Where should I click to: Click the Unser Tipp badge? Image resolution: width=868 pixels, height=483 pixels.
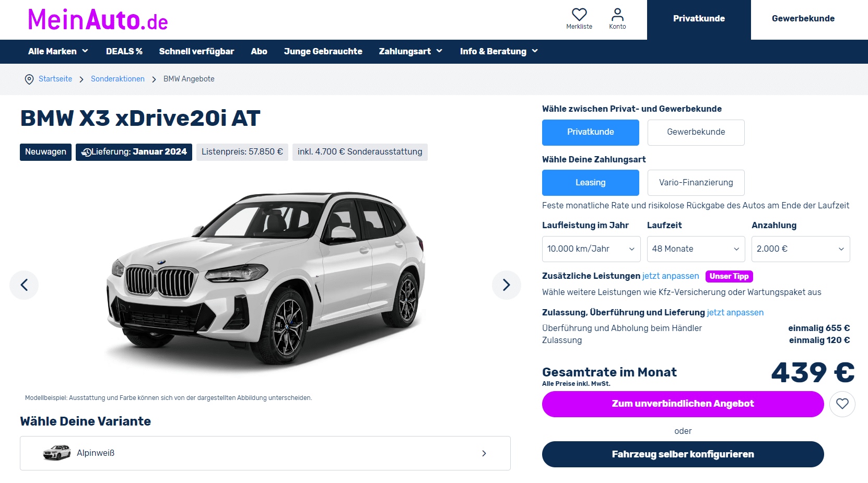click(729, 276)
